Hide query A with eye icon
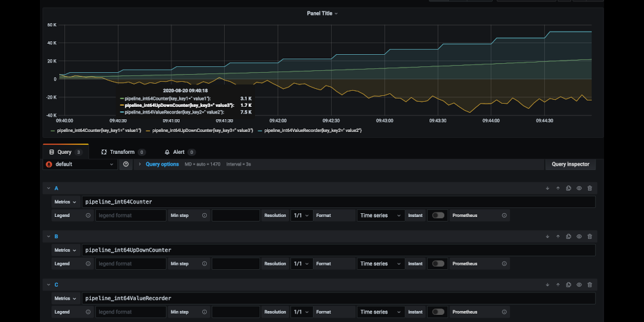This screenshot has height=322, width=644. [579, 188]
